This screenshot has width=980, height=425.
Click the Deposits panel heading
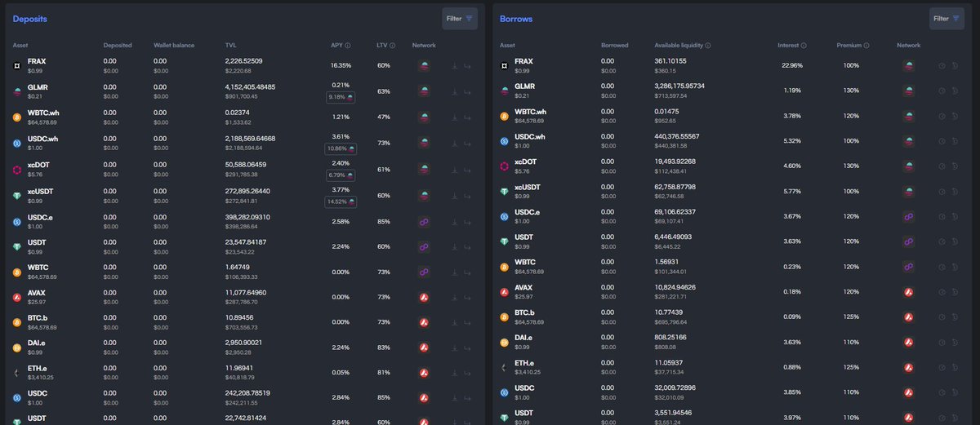click(29, 18)
